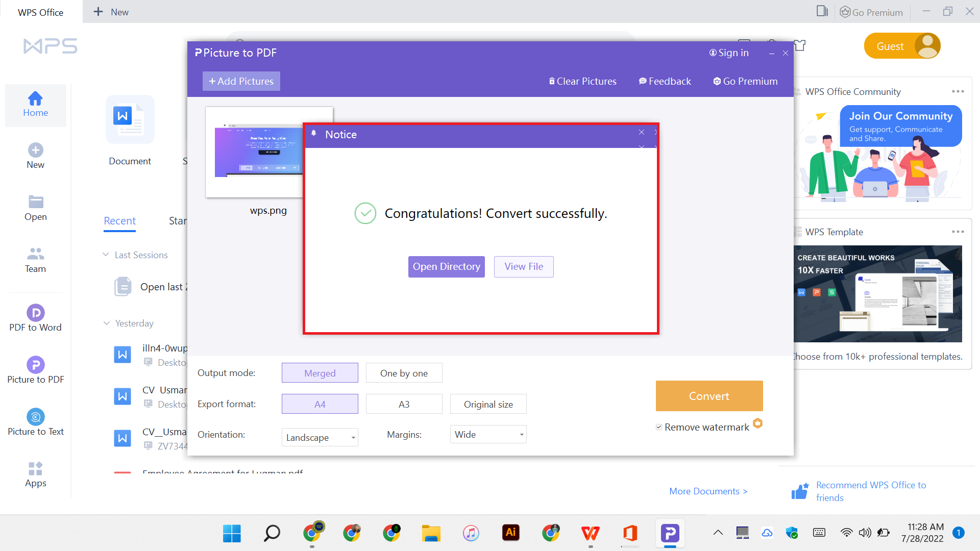980x551 pixels.
Task: Clear Pictures in the converter toolbar
Action: coord(582,81)
